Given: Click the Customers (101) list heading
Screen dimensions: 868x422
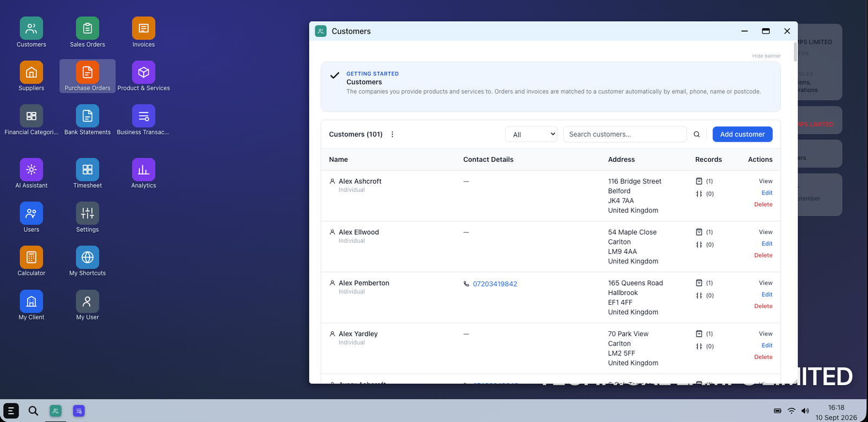Looking at the screenshot, I should coord(355,134).
